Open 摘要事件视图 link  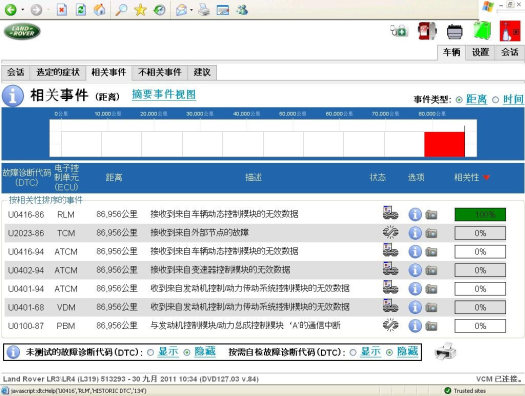click(x=164, y=95)
